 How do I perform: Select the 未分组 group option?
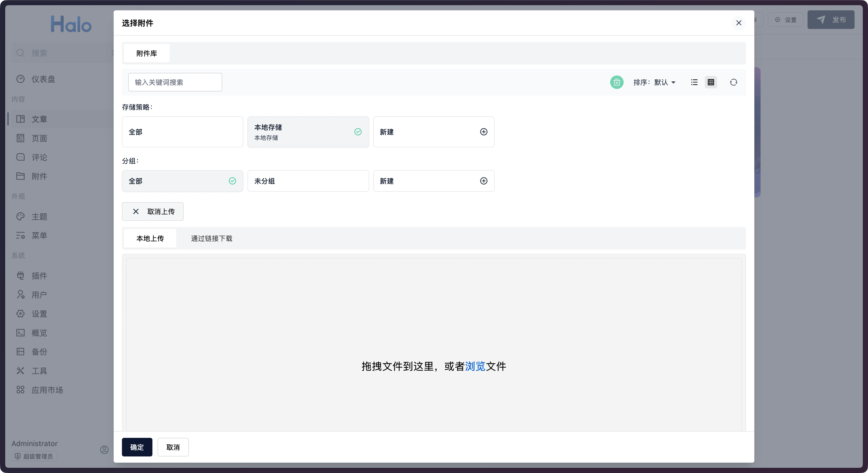coord(308,181)
